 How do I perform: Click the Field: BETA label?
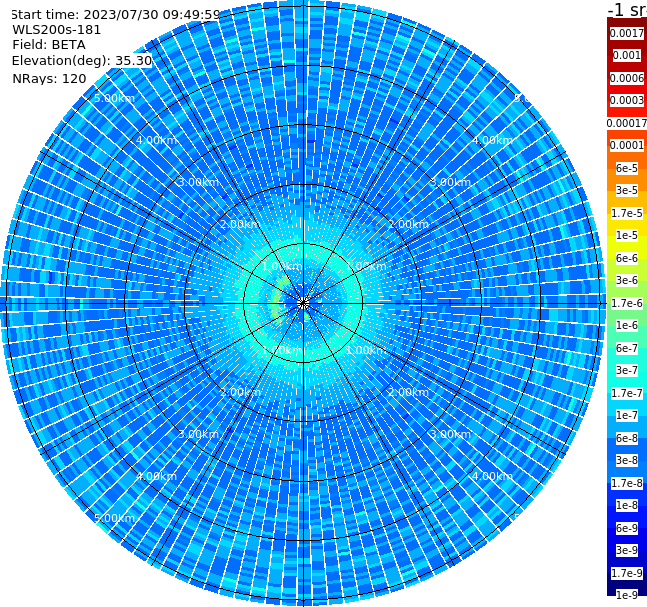click(x=49, y=45)
